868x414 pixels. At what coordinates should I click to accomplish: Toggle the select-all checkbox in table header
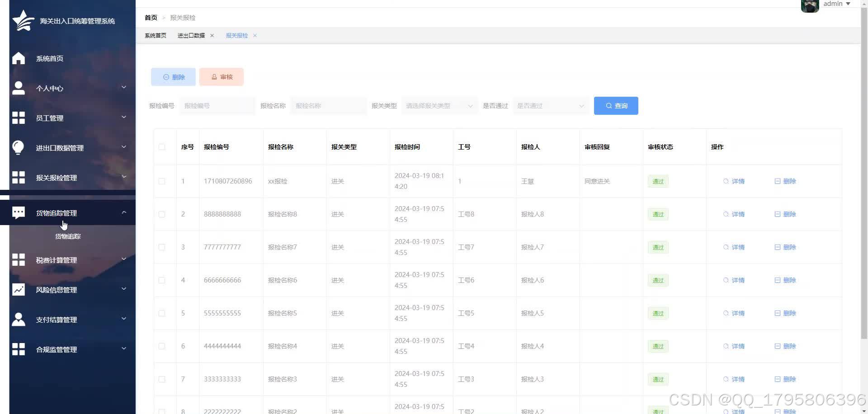(162, 147)
